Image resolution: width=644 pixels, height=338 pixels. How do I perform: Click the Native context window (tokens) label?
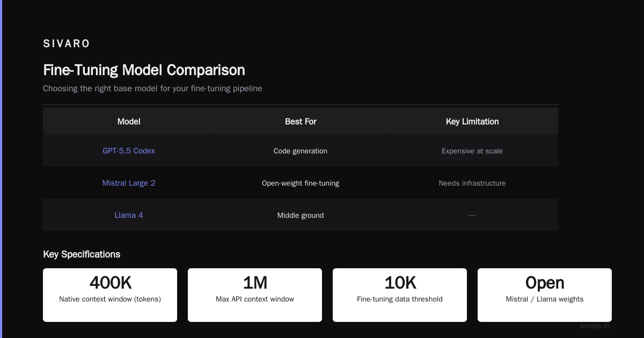pyautogui.click(x=110, y=299)
